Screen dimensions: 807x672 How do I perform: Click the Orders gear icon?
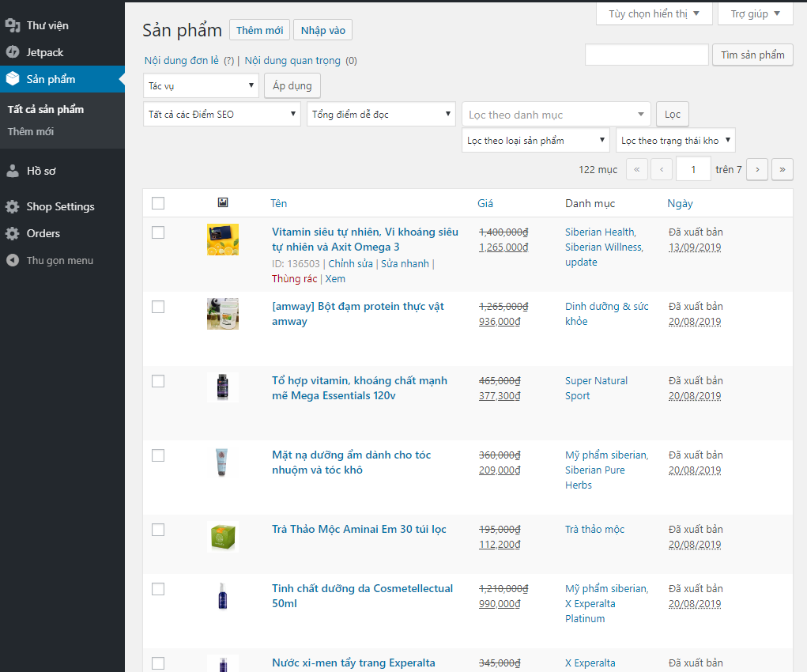tap(12, 233)
